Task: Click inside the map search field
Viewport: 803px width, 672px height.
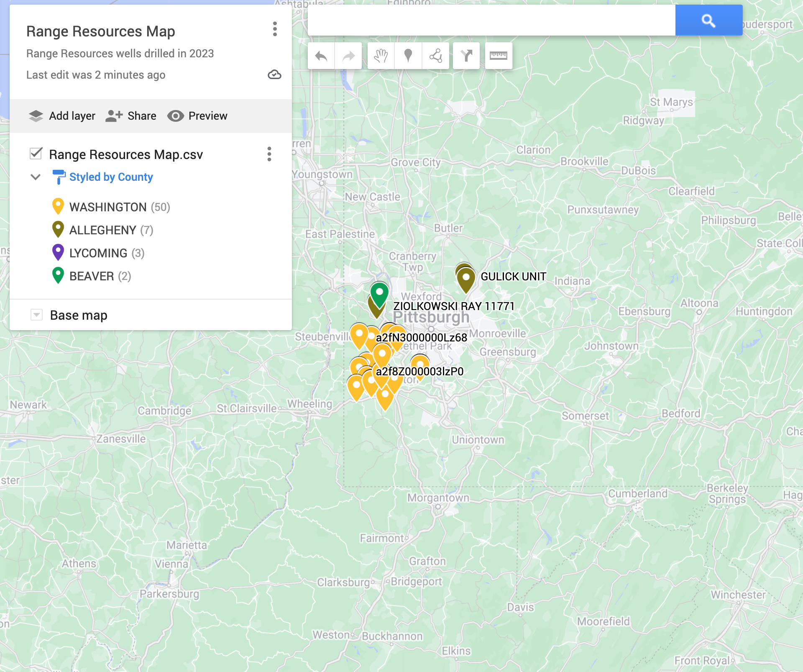Action: point(491,20)
